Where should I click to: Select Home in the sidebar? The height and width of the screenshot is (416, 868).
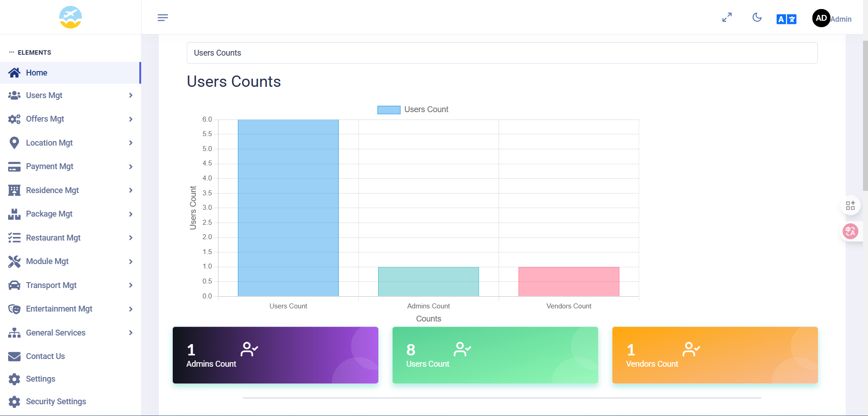[37, 73]
